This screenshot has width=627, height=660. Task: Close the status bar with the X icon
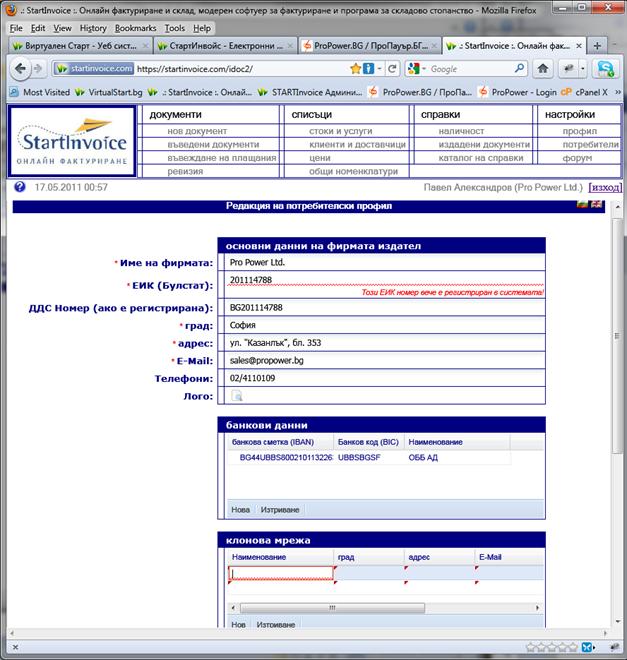[x=15, y=647]
